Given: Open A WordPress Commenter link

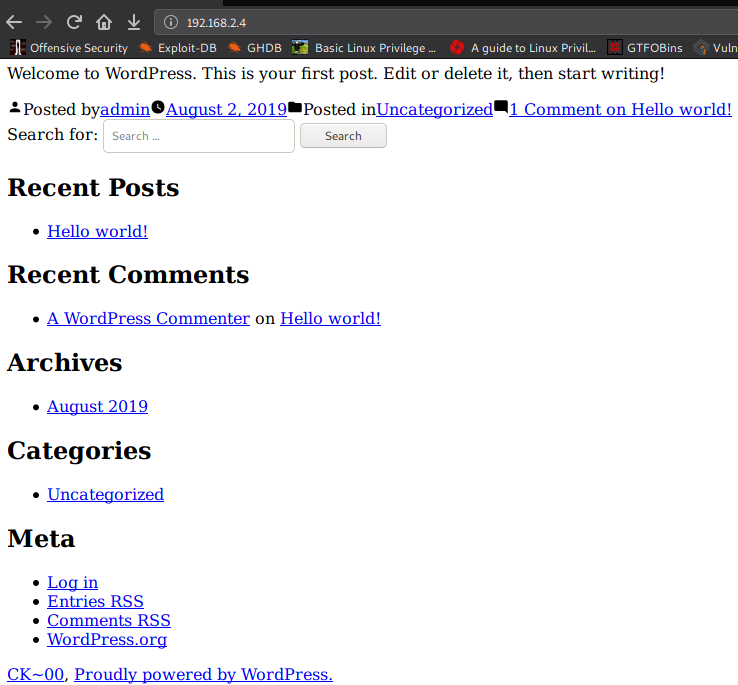Looking at the screenshot, I should tap(148, 318).
